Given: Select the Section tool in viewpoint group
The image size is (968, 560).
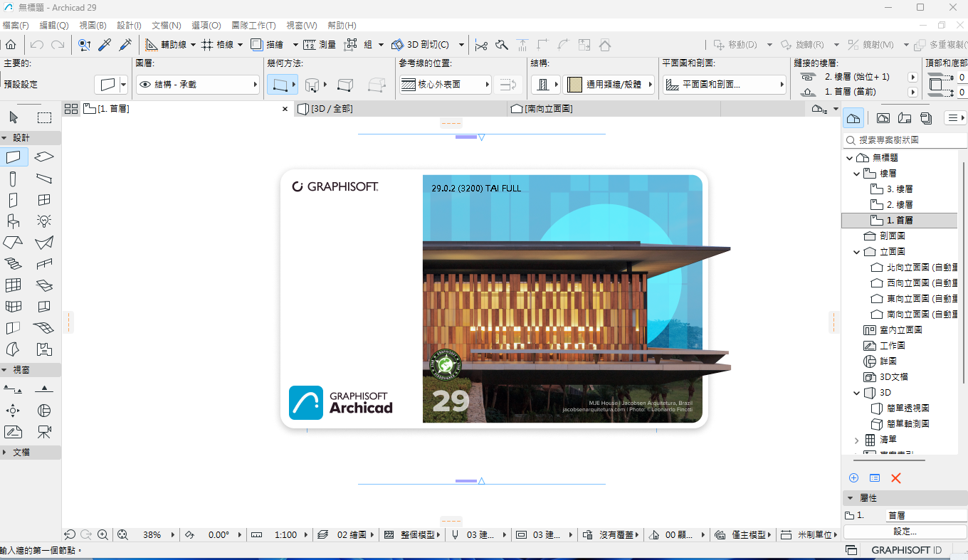Looking at the screenshot, I should [x=14, y=389].
